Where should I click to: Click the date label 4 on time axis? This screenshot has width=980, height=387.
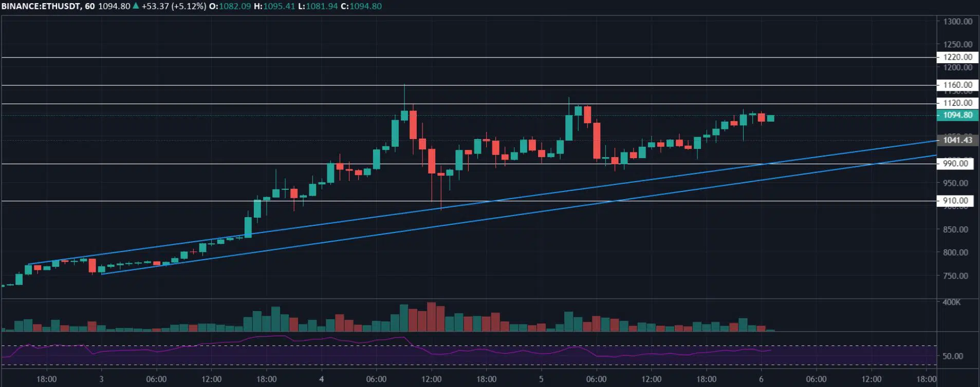point(322,379)
